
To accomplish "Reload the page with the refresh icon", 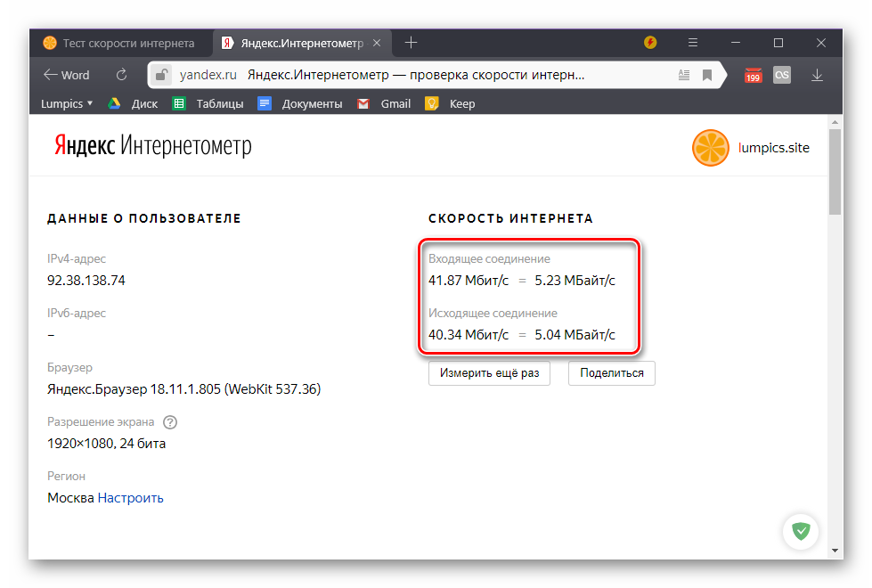I will click(121, 76).
